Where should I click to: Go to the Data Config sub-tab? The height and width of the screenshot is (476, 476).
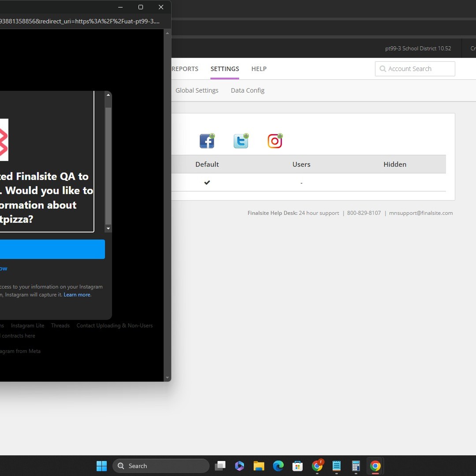point(247,90)
